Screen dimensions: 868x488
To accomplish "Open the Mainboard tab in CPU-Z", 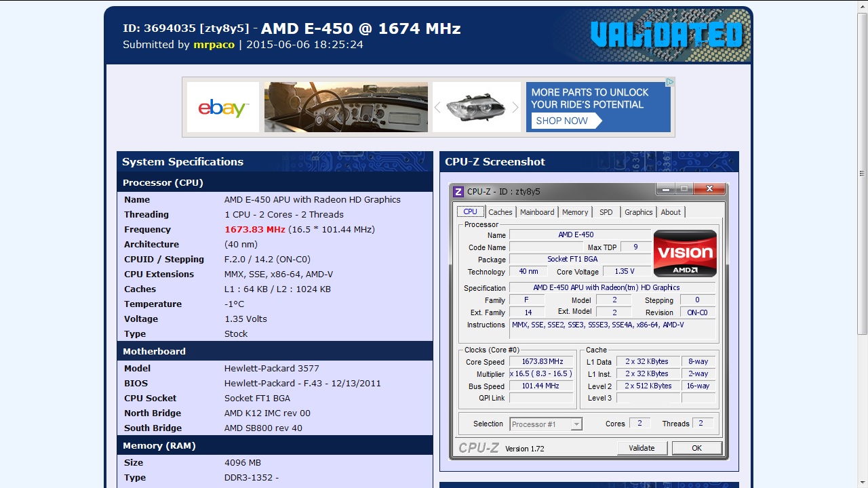I will coord(537,212).
